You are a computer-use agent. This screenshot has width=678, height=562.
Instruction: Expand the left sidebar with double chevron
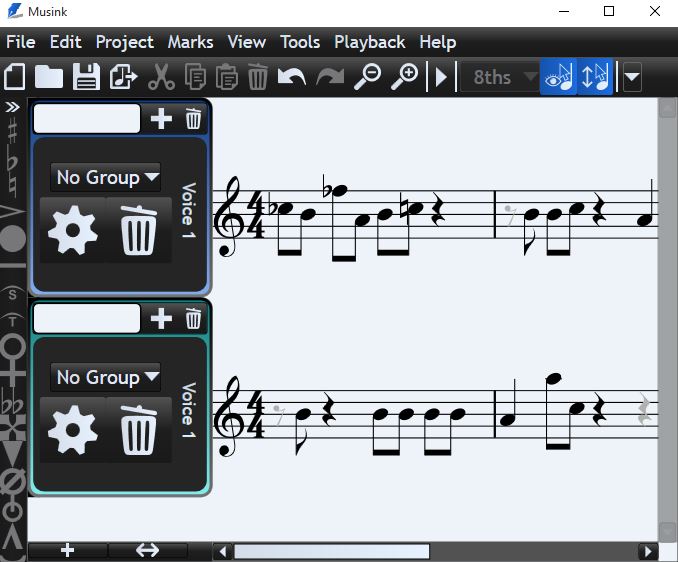[12, 106]
